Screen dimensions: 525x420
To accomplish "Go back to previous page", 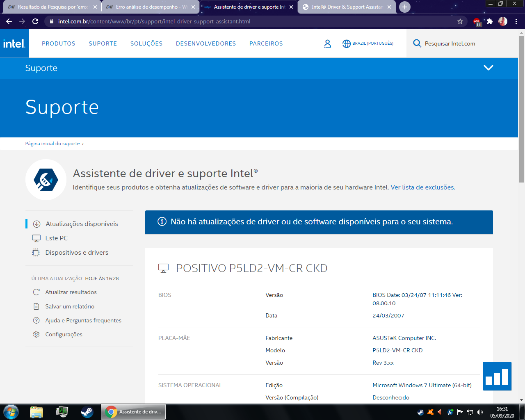I will tap(9, 21).
